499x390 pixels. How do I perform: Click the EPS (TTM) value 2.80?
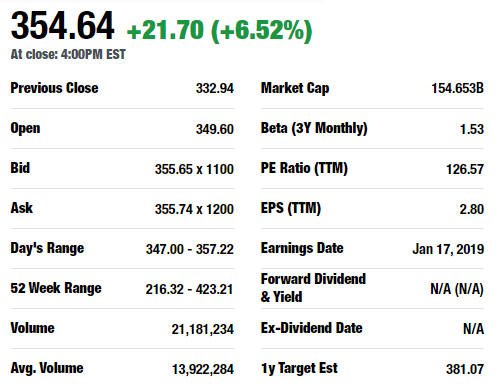pyautogui.click(x=471, y=209)
